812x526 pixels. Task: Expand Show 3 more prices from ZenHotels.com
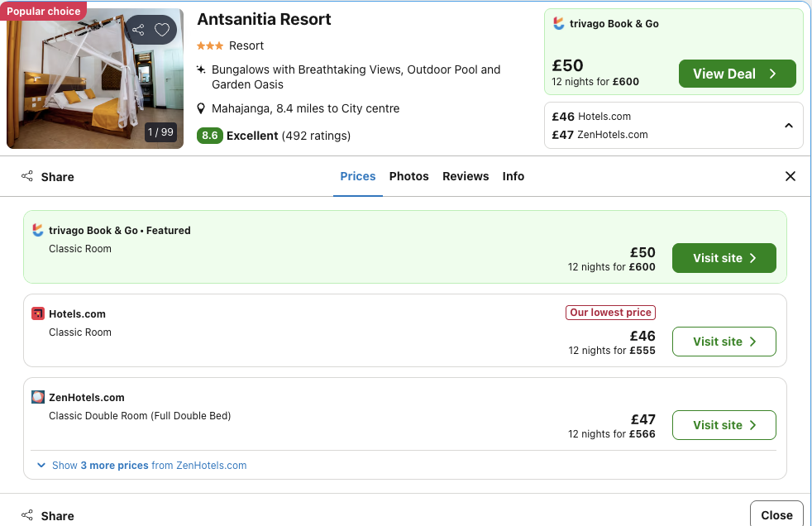(141, 466)
